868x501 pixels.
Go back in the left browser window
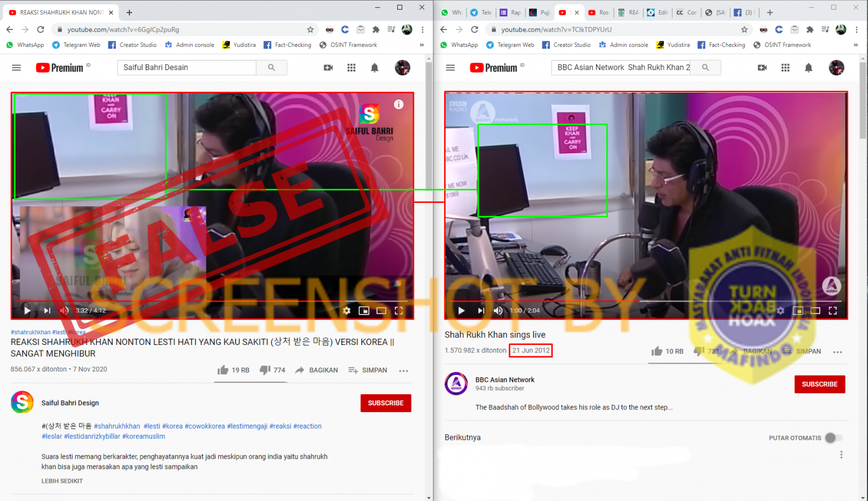[x=10, y=29]
